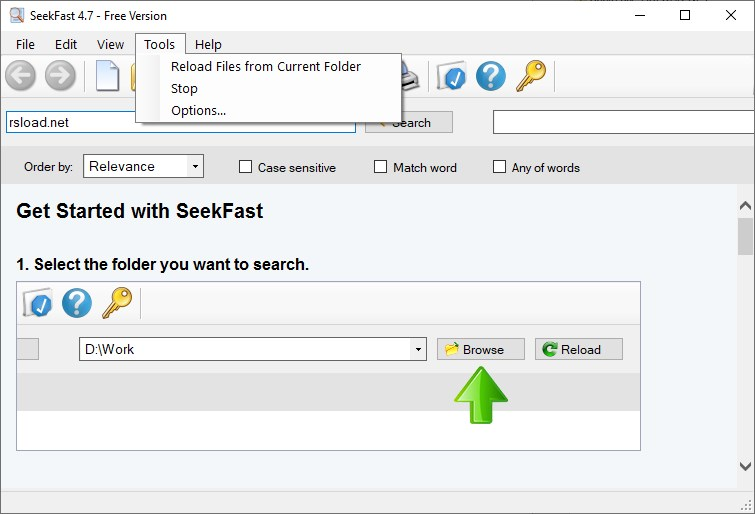Image resolution: width=755 pixels, height=514 pixels.
Task: Click the Back arrow toolbar icon
Action: tap(20, 76)
